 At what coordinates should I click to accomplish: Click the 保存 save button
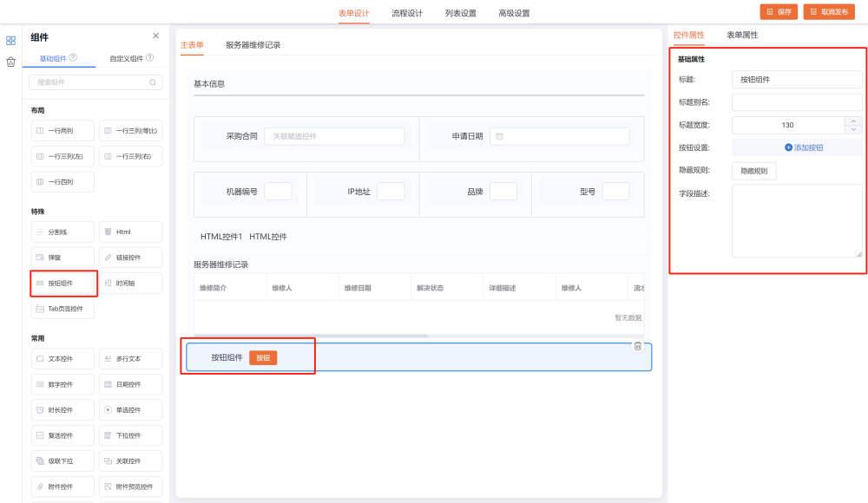pos(779,12)
